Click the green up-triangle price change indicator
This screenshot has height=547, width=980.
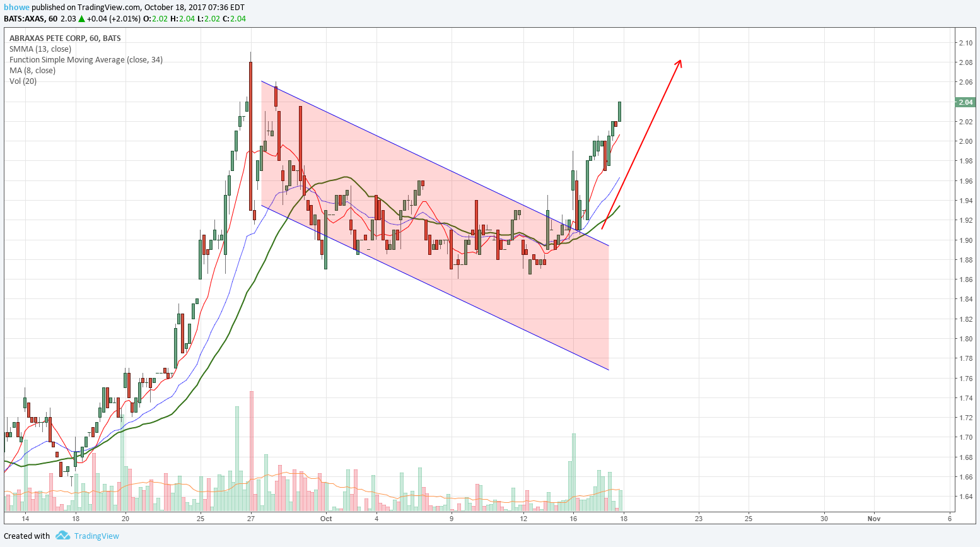[81, 19]
